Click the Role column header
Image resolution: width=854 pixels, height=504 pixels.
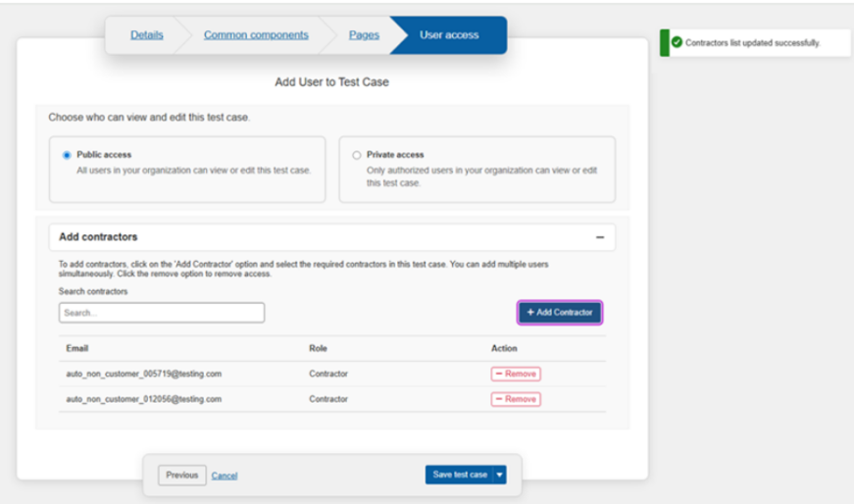coord(318,348)
